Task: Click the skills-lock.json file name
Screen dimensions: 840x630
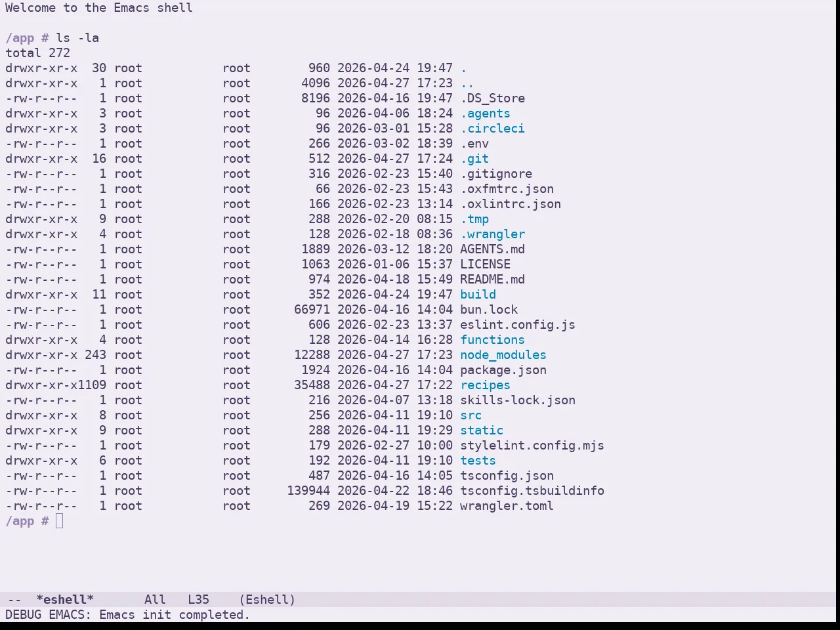Action: tap(518, 400)
